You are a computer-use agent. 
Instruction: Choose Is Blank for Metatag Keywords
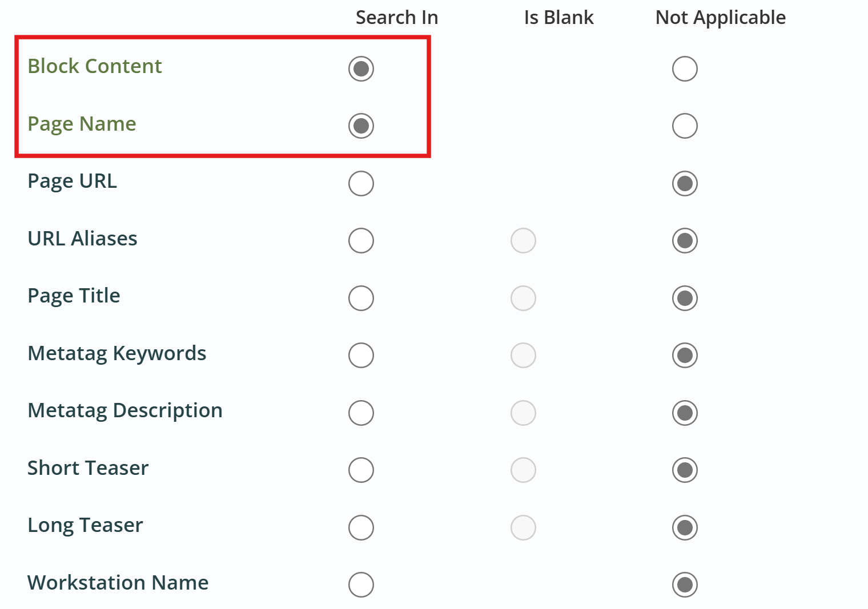(523, 355)
